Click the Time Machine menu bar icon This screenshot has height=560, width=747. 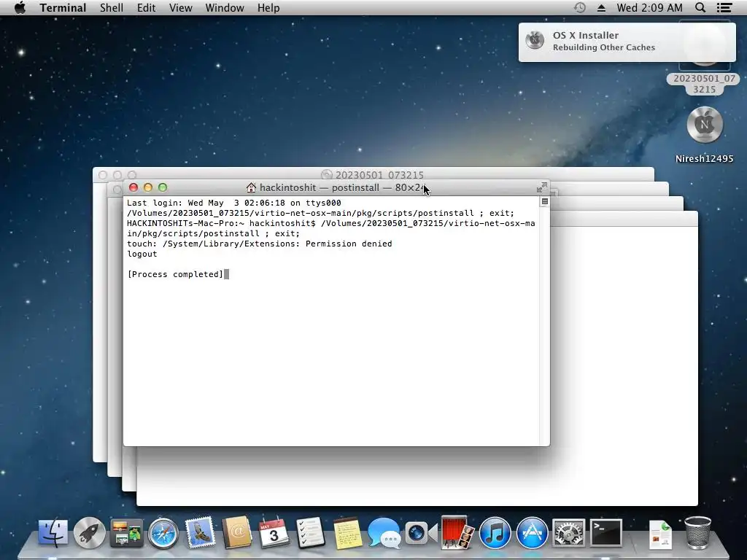click(579, 7)
